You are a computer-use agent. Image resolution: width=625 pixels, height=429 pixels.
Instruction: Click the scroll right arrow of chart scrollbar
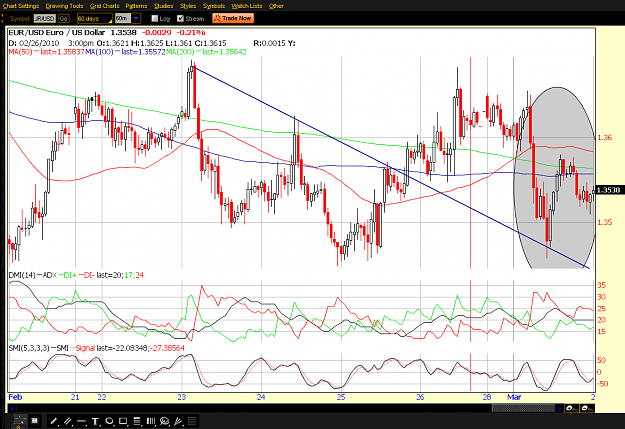click(560, 408)
